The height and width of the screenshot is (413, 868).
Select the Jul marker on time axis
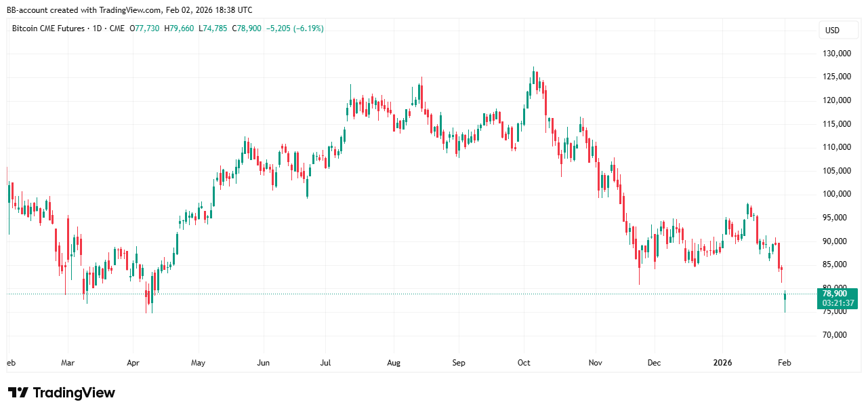pos(326,363)
